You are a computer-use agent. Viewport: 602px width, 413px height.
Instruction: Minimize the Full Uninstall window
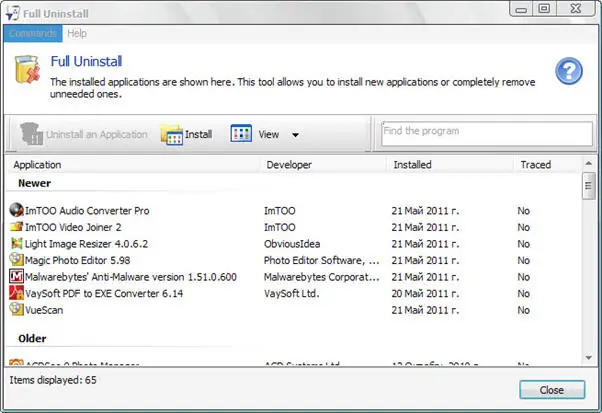click(521, 9)
